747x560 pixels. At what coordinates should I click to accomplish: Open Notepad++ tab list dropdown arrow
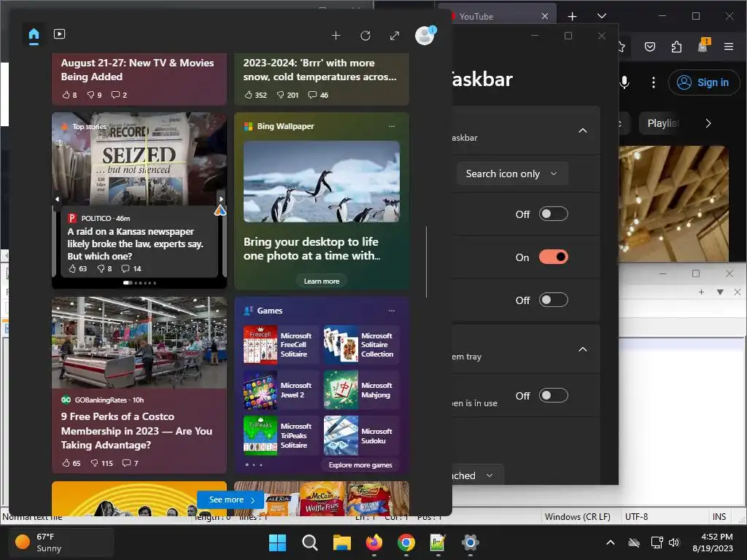[x=720, y=292]
